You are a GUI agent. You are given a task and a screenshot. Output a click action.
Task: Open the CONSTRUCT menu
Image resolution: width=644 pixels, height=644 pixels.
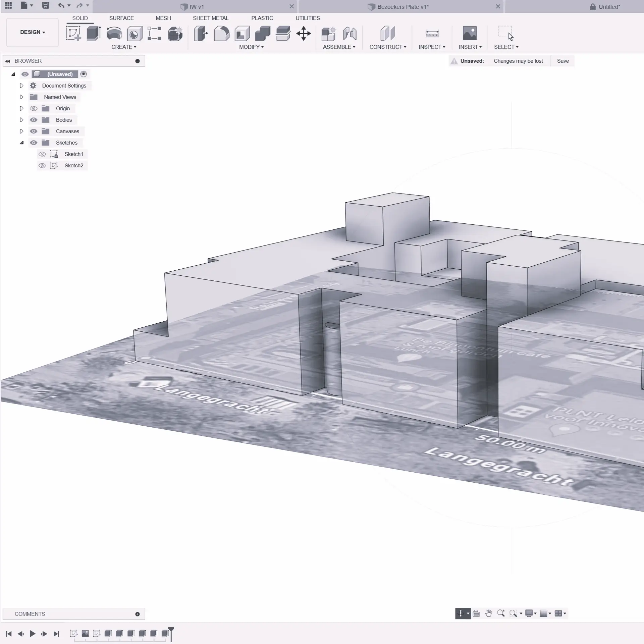[x=387, y=47]
